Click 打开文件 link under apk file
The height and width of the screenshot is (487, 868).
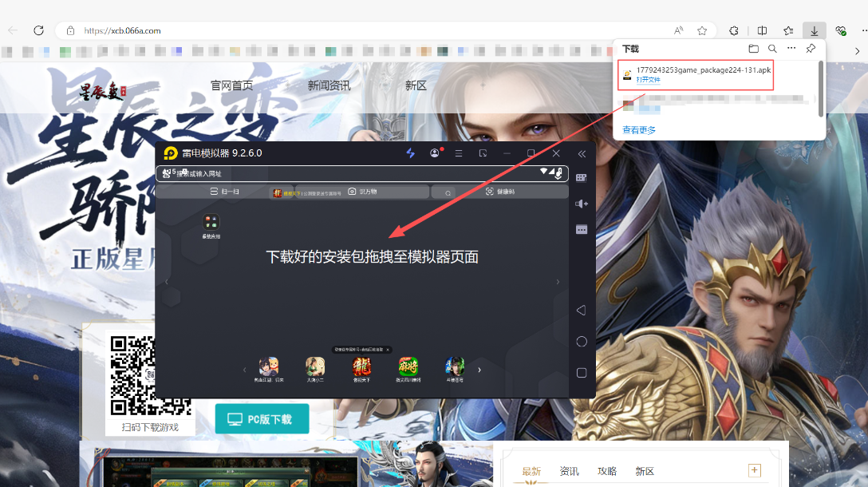(649, 80)
